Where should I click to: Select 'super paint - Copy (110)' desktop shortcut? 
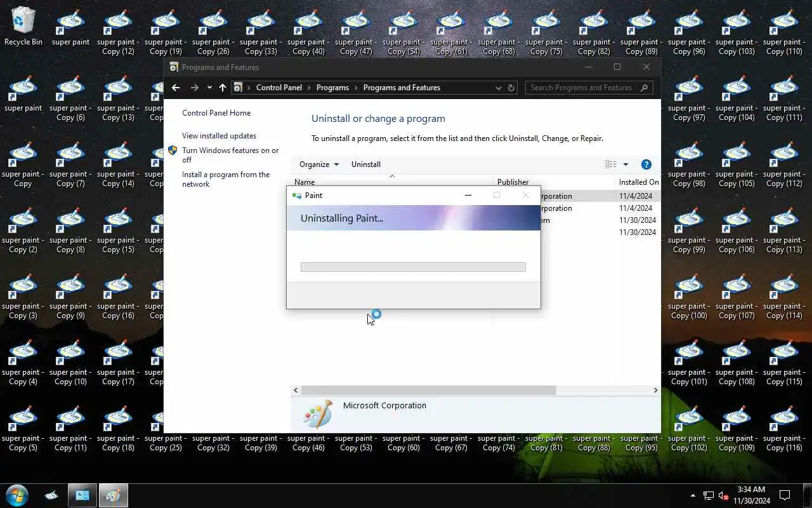point(784,32)
